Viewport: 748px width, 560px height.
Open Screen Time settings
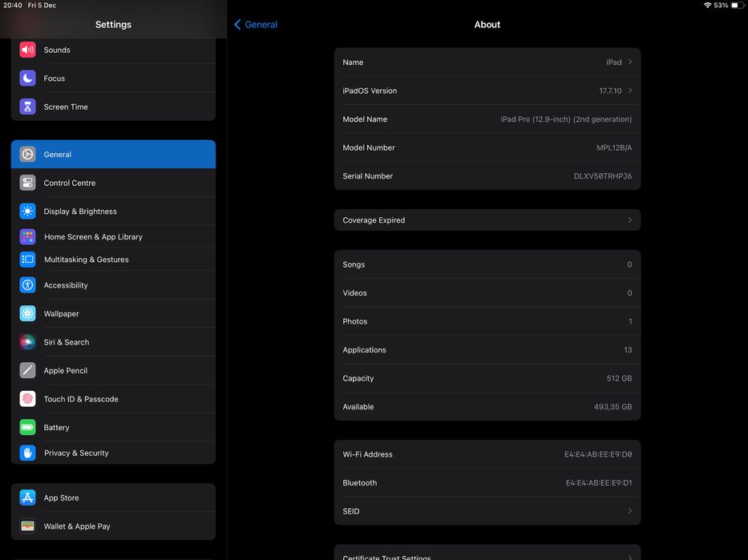(x=113, y=107)
